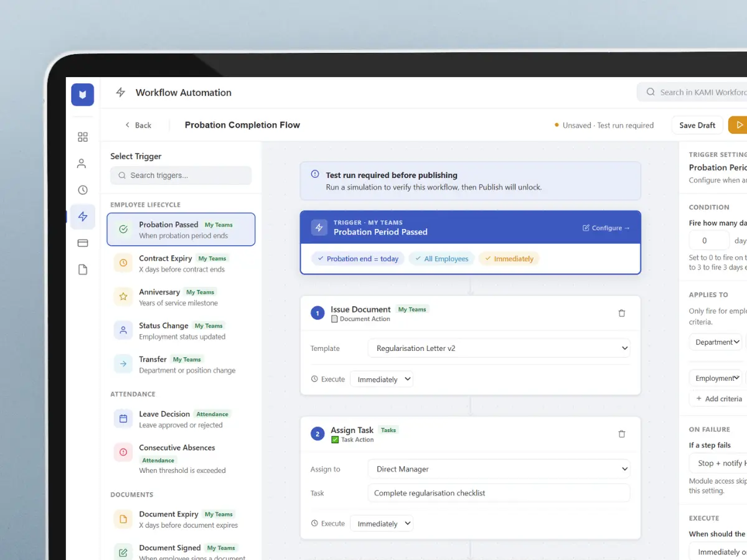Click the trigger card lightning icon

click(319, 228)
